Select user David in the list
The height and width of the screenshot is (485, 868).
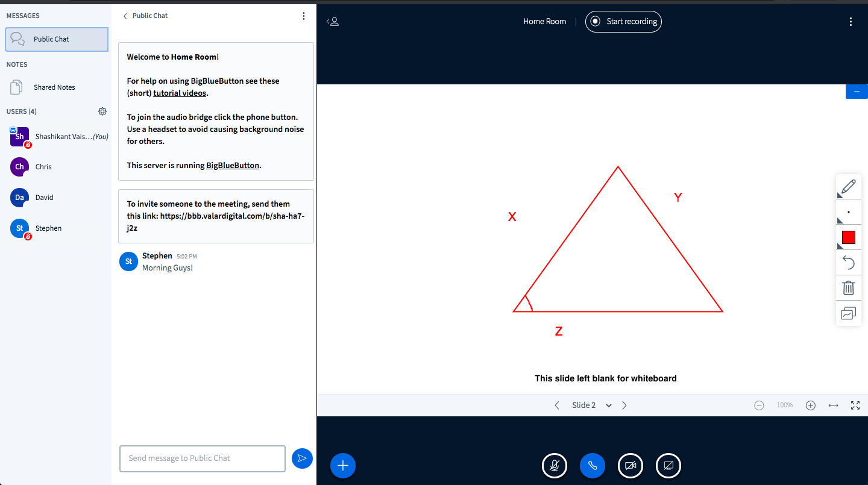pyautogui.click(x=57, y=198)
